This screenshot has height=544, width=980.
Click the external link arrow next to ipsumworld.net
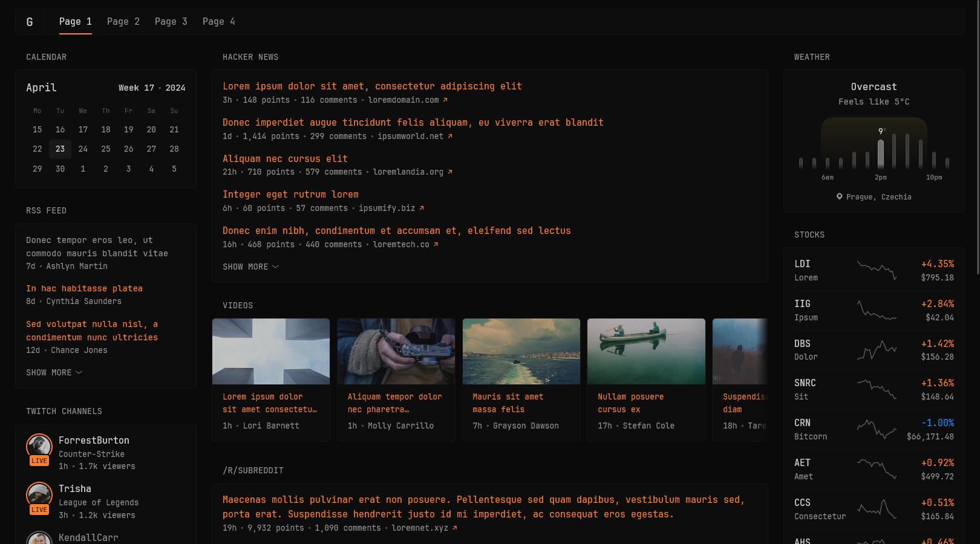click(449, 137)
